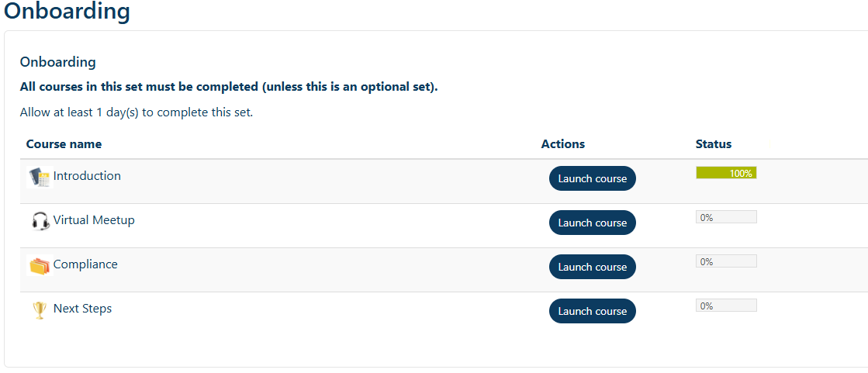Launch the Introduction course

(x=593, y=178)
